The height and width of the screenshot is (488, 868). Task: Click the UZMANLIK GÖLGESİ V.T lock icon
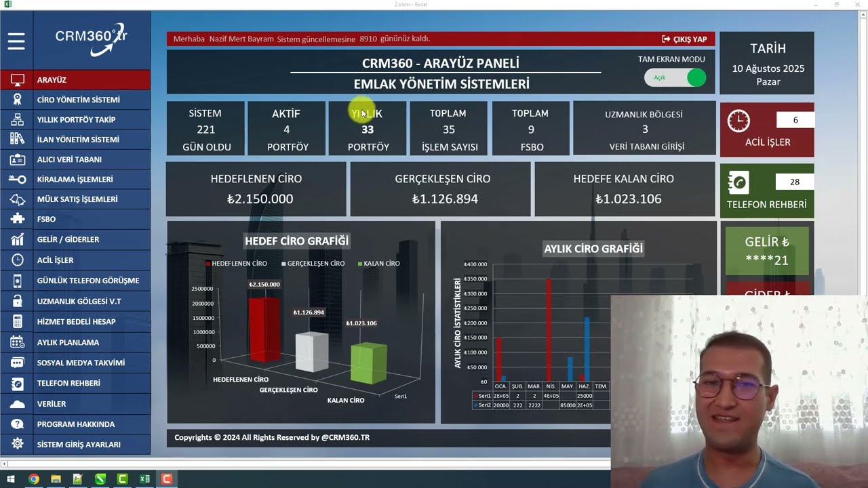(18, 301)
